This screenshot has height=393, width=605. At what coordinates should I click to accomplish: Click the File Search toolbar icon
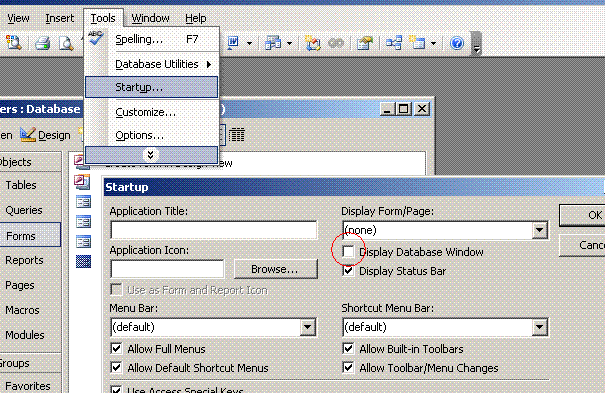click(x=14, y=43)
